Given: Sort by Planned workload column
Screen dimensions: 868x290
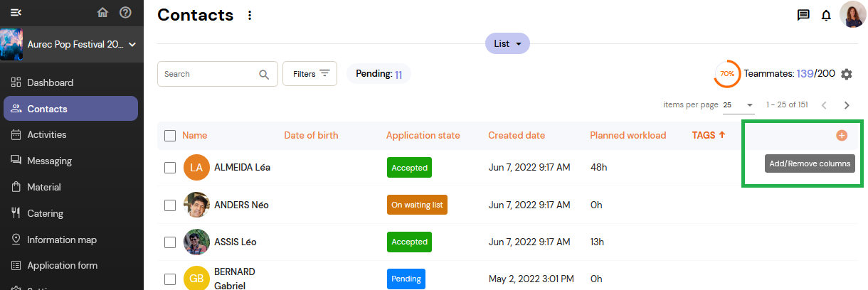Looking at the screenshot, I should [628, 135].
